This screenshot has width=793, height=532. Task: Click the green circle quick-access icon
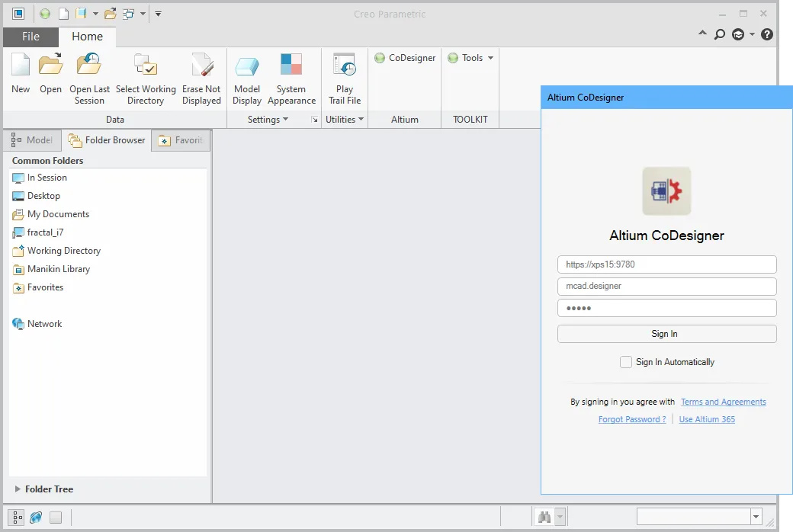click(x=45, y=14)
